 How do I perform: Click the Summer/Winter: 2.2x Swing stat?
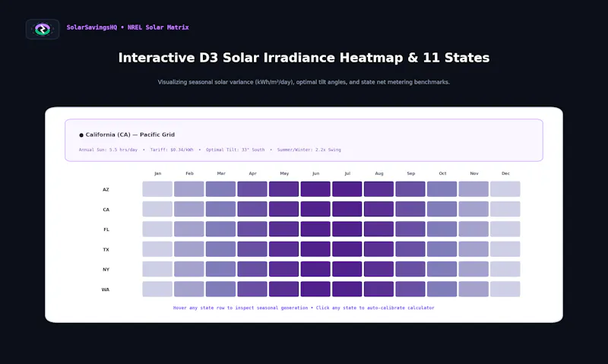pyautogui.click(x=309, y=150)
